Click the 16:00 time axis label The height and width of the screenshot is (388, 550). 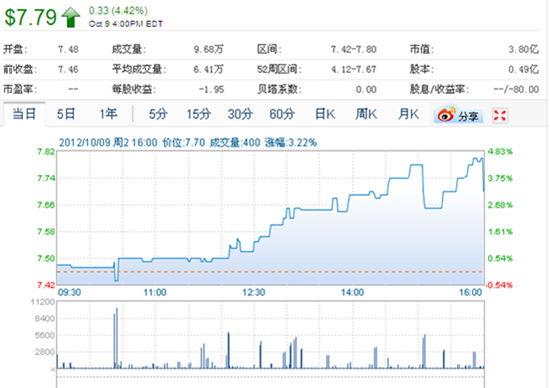(471, 292)
